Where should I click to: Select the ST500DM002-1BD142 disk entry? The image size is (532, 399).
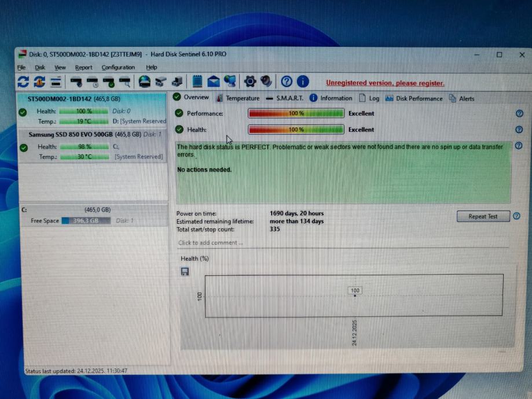pos(92,110)
